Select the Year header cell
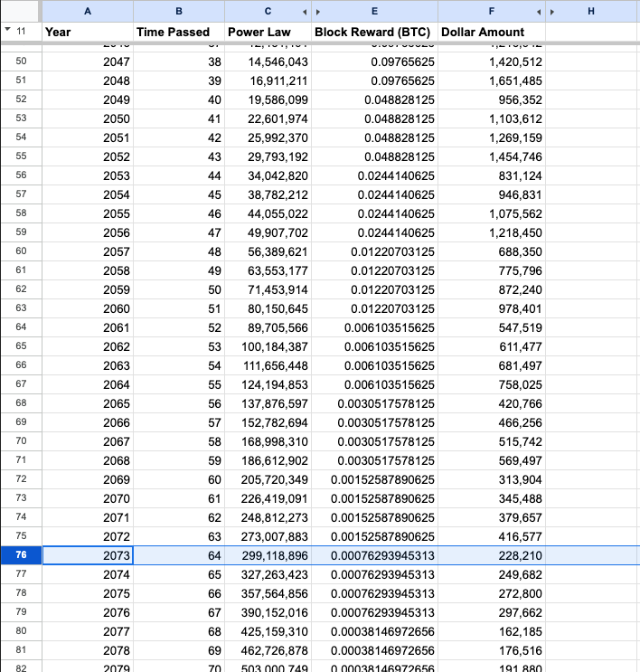 coord(88,33)
